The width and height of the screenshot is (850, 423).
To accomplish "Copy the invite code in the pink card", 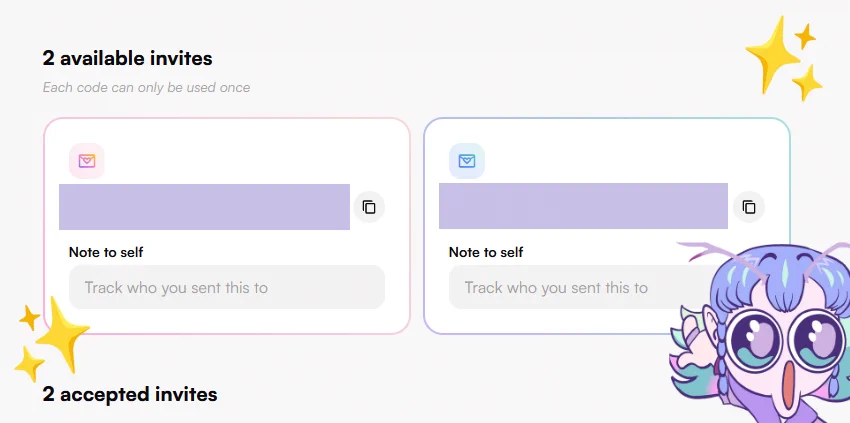I will tap(369, 207).
